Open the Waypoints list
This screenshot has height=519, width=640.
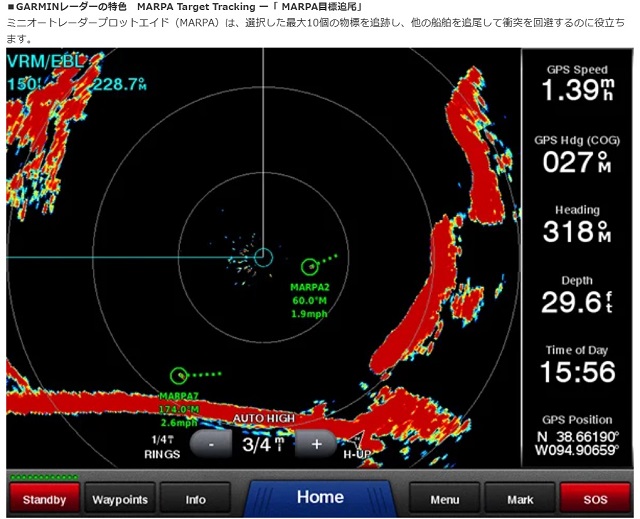tap(120, 498)
